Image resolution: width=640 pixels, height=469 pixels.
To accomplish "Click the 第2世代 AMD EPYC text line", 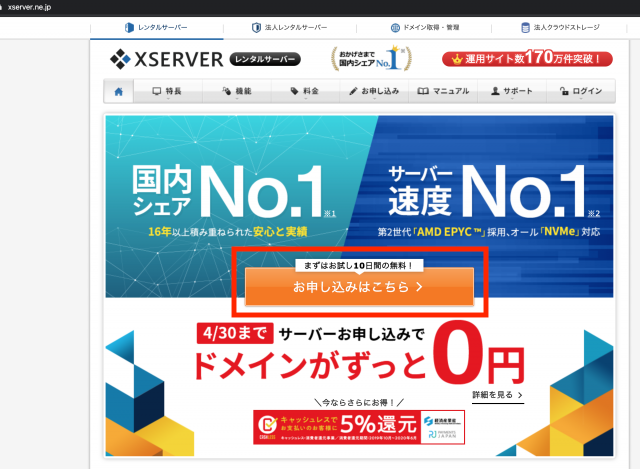I will 489,232.
